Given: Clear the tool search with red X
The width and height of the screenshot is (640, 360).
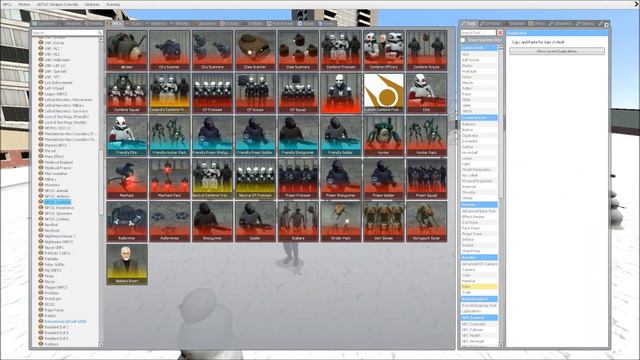Looking at the screenshot, I should (500, 33).
